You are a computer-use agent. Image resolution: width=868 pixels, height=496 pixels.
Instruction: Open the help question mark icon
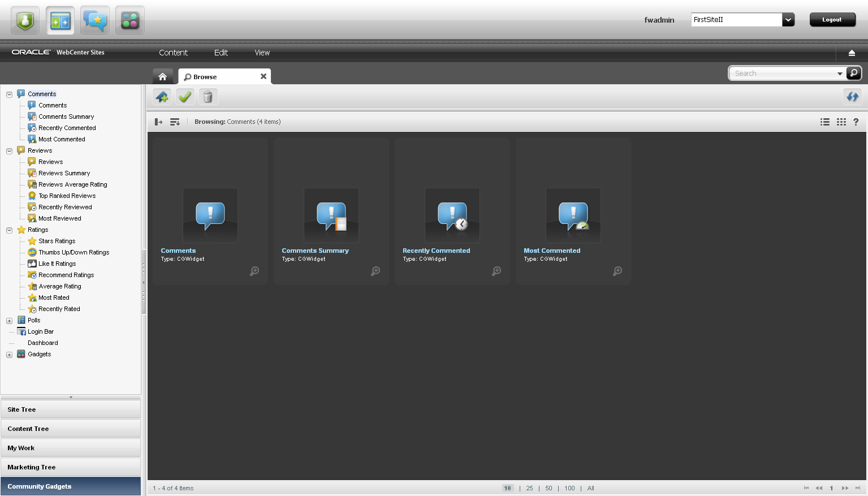tap(856, 122)
